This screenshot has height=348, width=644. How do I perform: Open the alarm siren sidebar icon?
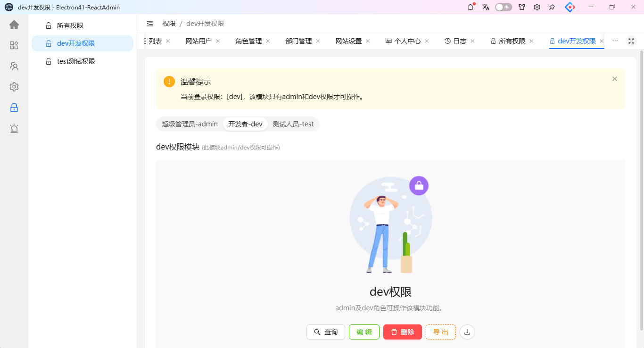coord(14,128)
